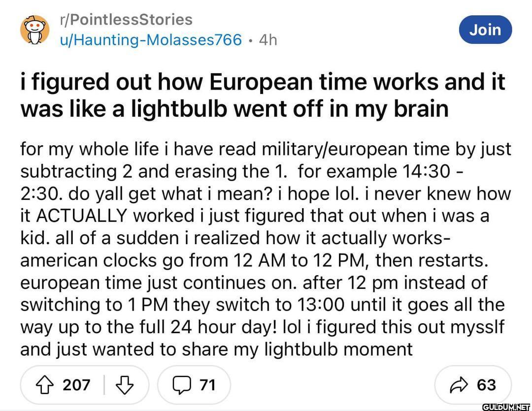Image resolution: width=532 pixels, height=411 pixels.
Task: Click the 207 upvote count
Action: coord(76,384)
